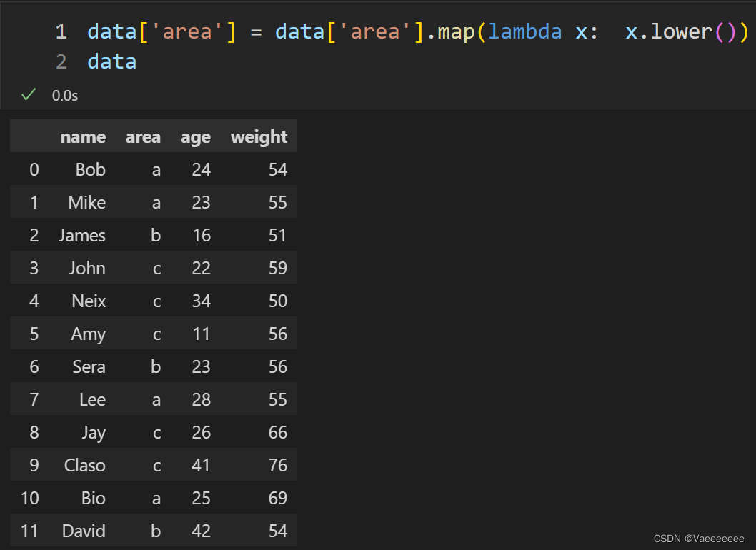Image resolution: width=756 pixels, height=550 pixels.
Task: Click area value 'b' in James's row
Action: (x=156, y=235)
